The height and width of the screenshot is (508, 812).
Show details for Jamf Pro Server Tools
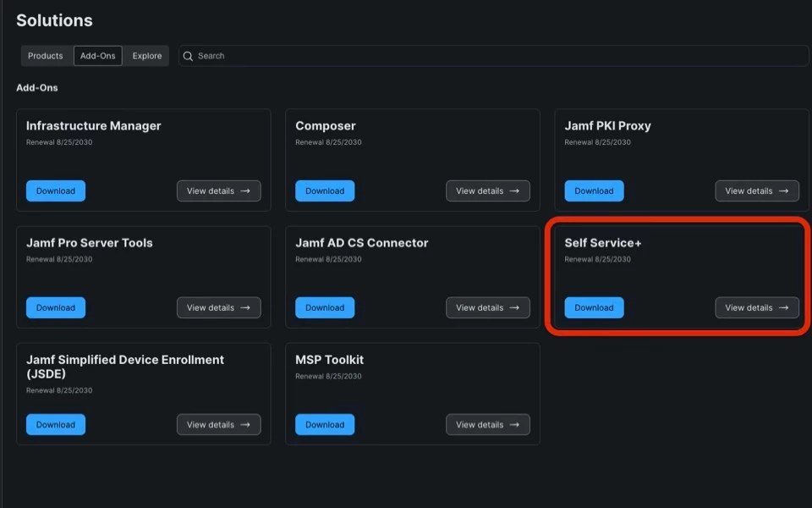pyautogui.click(x=218, y=308)
